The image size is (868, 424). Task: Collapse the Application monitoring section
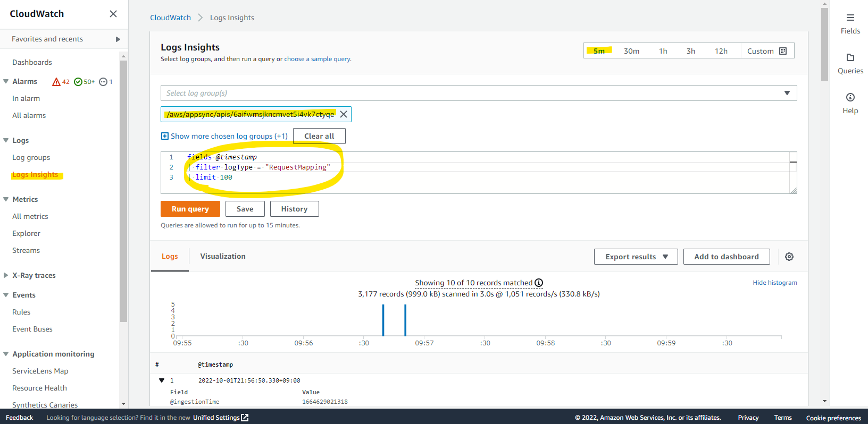(x=6, y=354)
